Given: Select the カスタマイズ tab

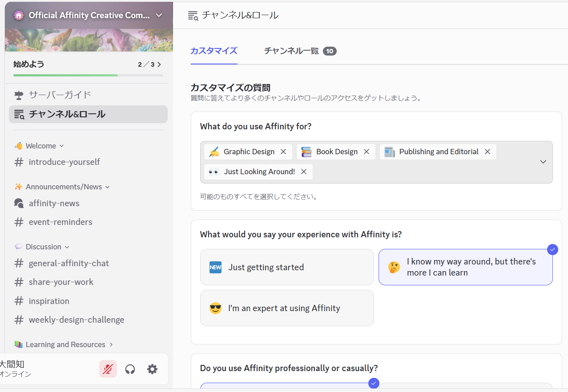Looking at the screenshot, I should click(x=214, y=51).
